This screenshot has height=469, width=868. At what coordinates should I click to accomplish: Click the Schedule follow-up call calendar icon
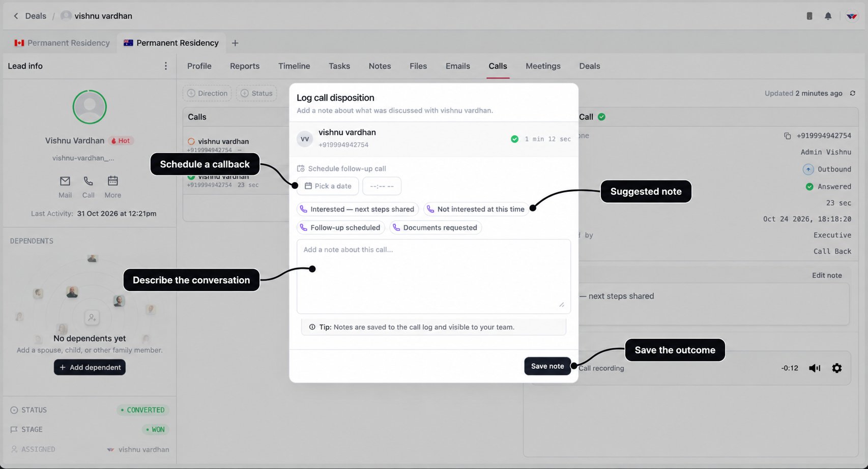coord(301,168)
